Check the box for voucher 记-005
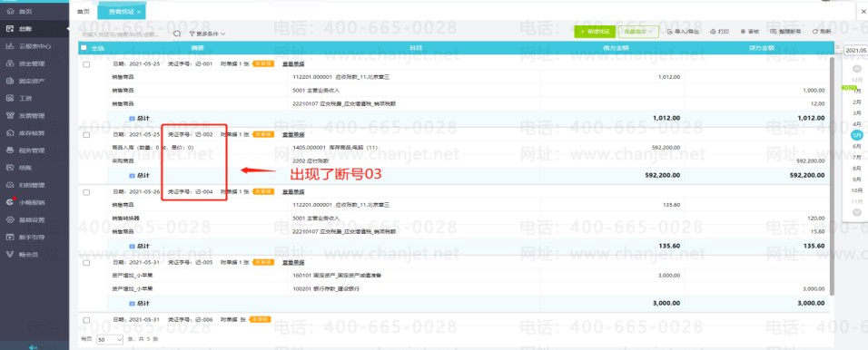Viewport: 868px width, 350px height. tap(86, 263)
